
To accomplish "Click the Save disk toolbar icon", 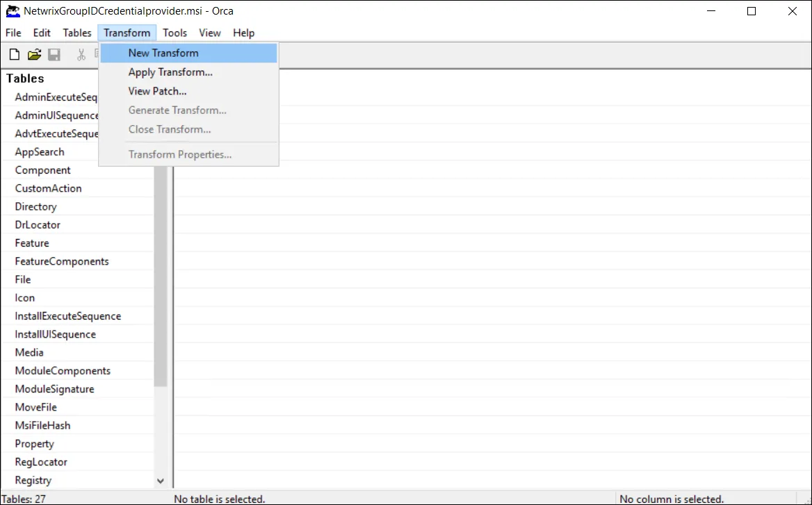I will point(54,54).
